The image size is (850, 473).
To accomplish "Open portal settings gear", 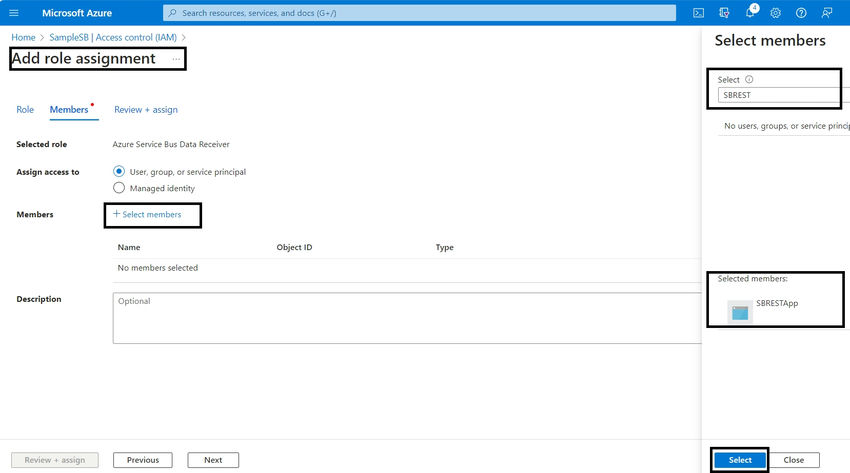I will [x=775, y=13].
